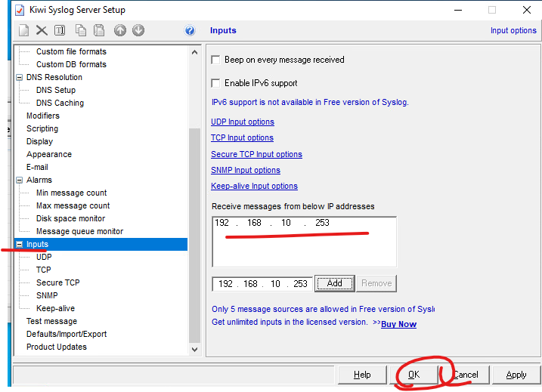Click the Delete (X) toolbar icon
The image size is (542, 392).
[42, 30]
